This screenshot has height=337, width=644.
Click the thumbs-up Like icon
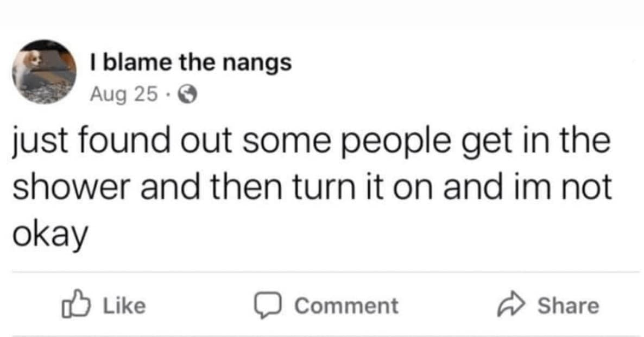pyautogui.click(x=74, y=306)
